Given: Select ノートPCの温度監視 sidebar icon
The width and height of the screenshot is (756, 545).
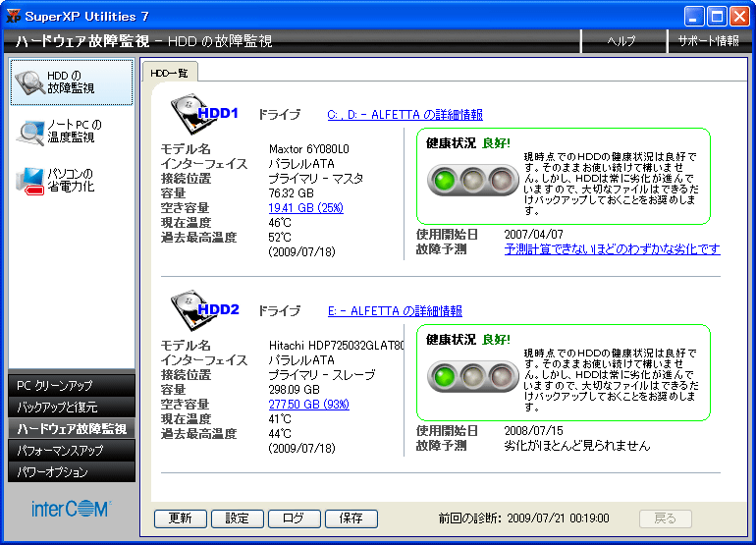Looking at the screenshot, I should [x=30, y=132].
